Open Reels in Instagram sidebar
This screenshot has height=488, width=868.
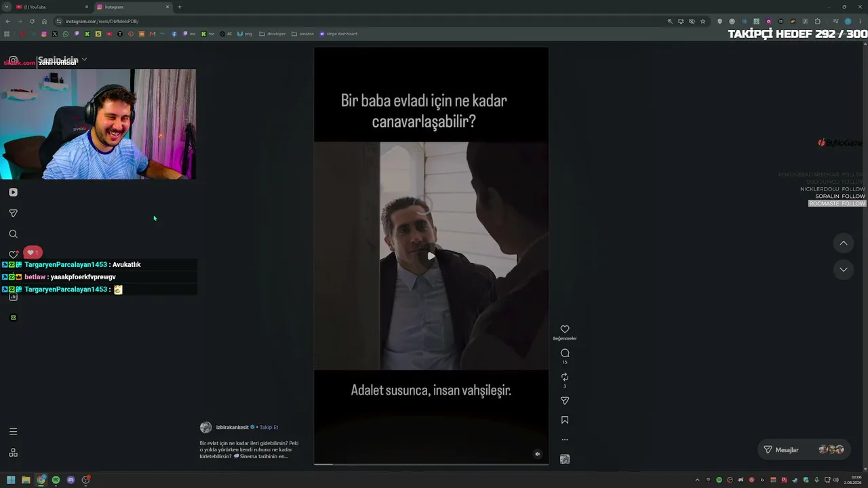pyautogui.click(x=13, y=192)
